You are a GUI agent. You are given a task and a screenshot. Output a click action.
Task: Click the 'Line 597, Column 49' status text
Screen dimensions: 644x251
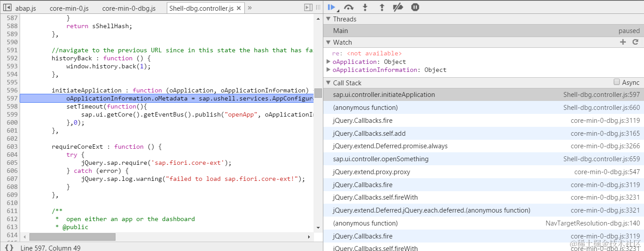pos(50,247)
